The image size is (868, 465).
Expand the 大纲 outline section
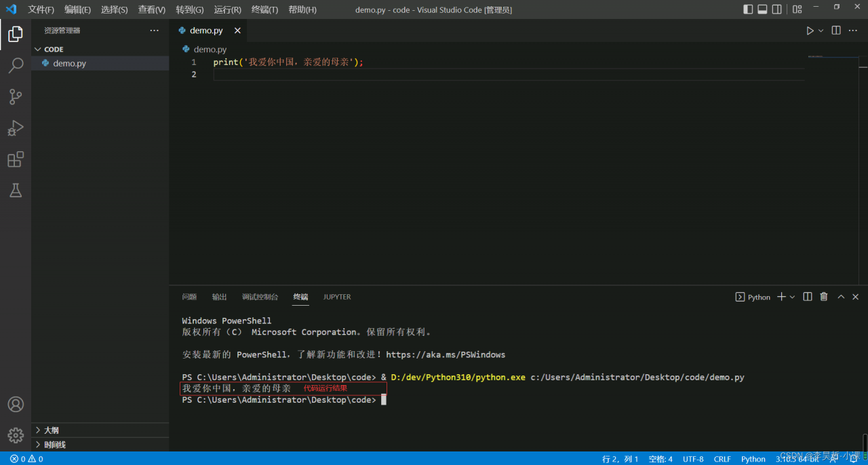click(x=100, y=430)
